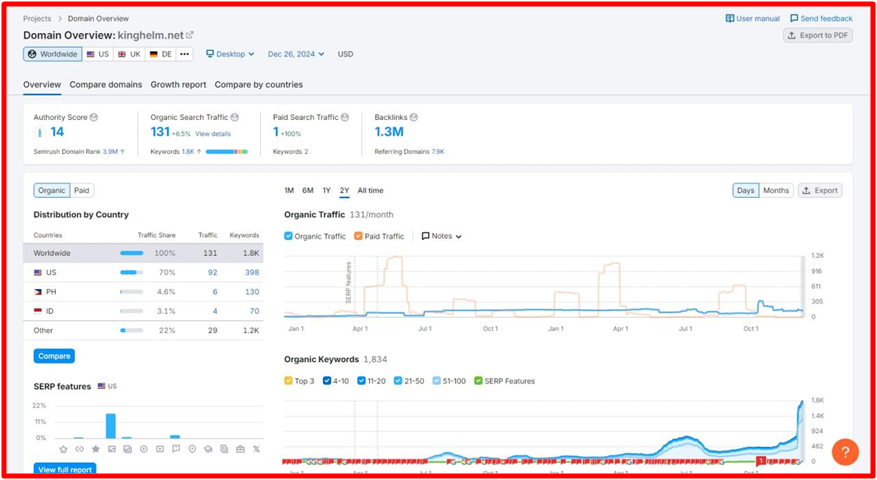This screenshot has width=877, height=480.
Task: Click the more databases ellipsis button
Action: coord(185,54)
